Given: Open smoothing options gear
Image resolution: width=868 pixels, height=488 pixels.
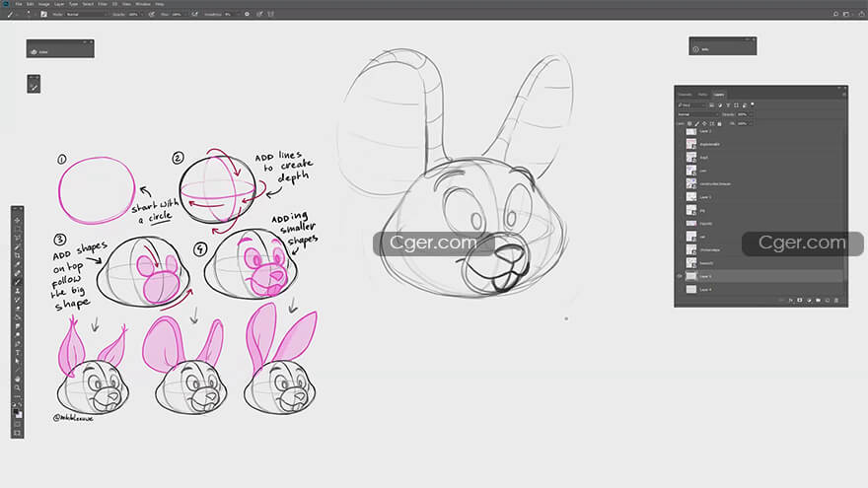Looking at the screenshot, I should pyautogui.click(x=247, y=15).
